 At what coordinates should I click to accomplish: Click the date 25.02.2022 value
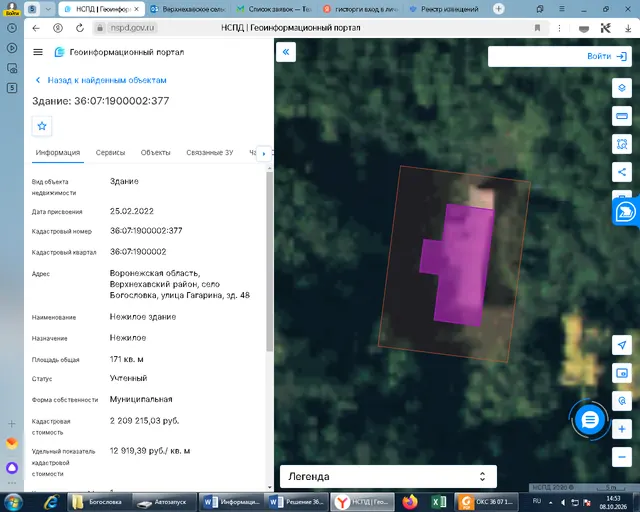click(x=132, y=211)
